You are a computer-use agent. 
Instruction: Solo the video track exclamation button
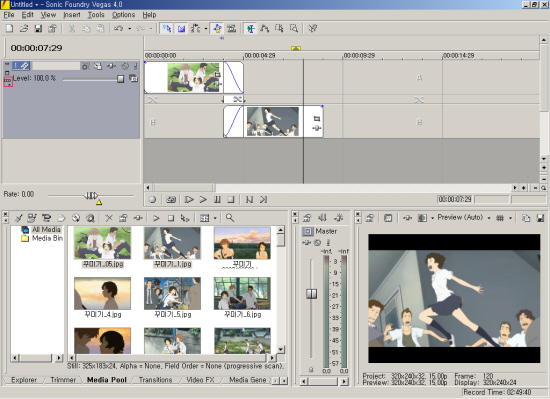click(135, 66)
